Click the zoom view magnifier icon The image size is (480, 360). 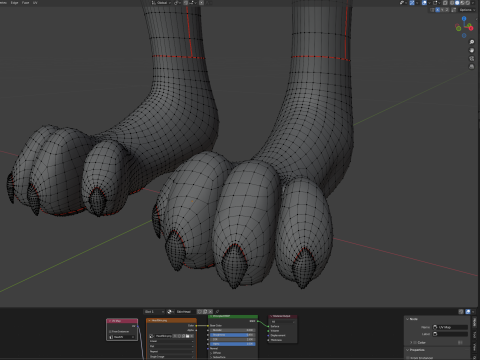click(x=472, y=42)
